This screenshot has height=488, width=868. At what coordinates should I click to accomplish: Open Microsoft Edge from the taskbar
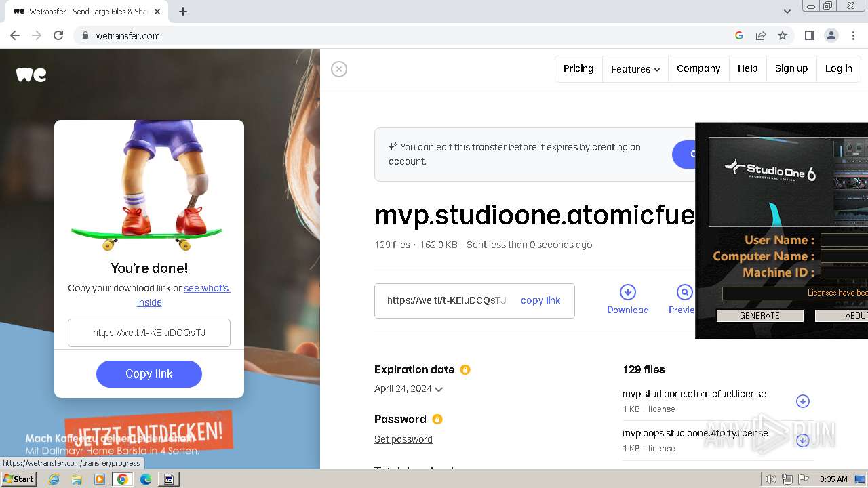pyautogui.click(x=146, y=479)
